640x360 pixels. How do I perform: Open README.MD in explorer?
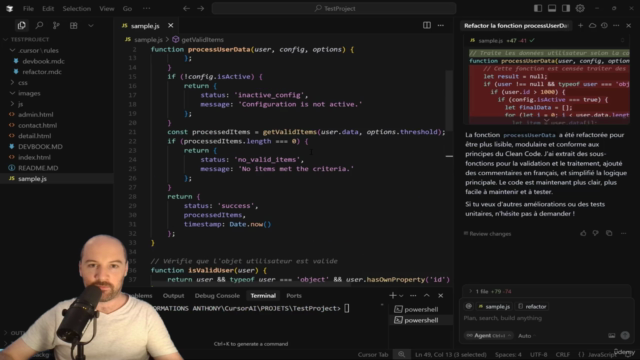38,168
